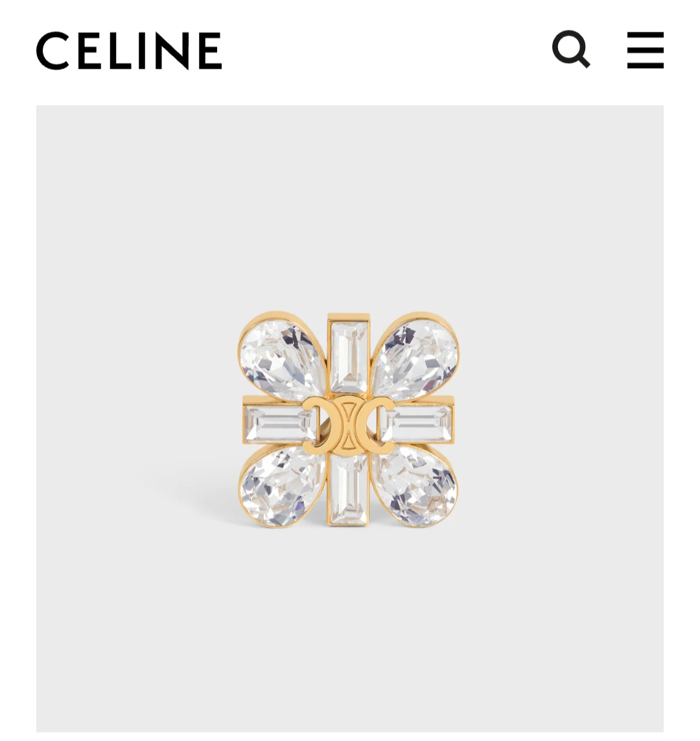Screen dimensions: 700x741
Task: Open the hamburger menu icon
Action: [645, 50]
